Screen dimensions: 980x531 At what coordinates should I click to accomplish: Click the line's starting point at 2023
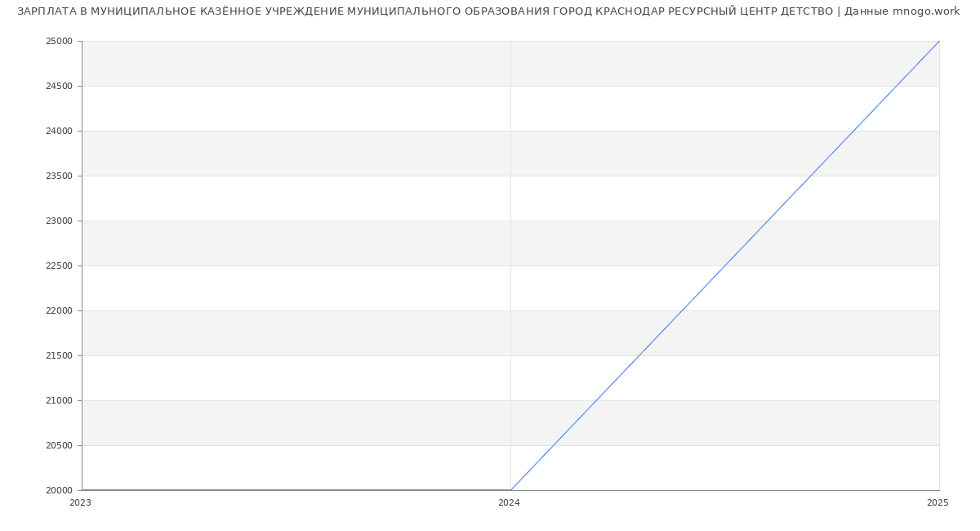[x=82, y=490]
